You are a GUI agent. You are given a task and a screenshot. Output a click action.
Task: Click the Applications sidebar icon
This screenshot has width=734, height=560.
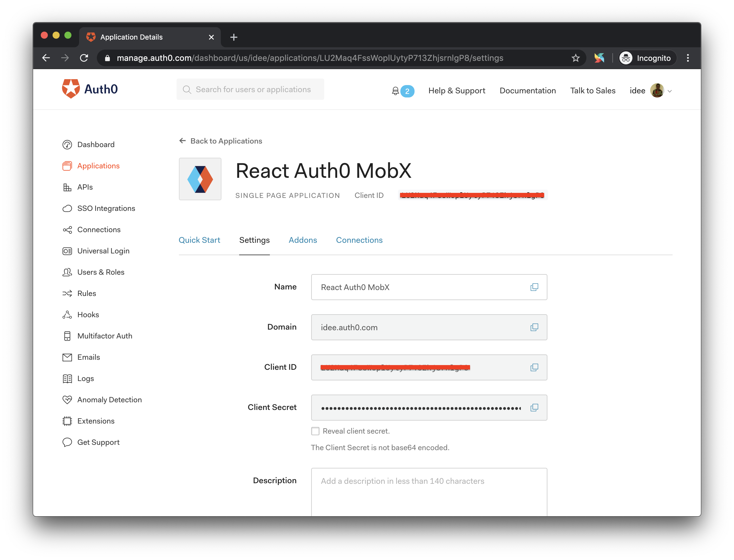(x=68, y=165)
